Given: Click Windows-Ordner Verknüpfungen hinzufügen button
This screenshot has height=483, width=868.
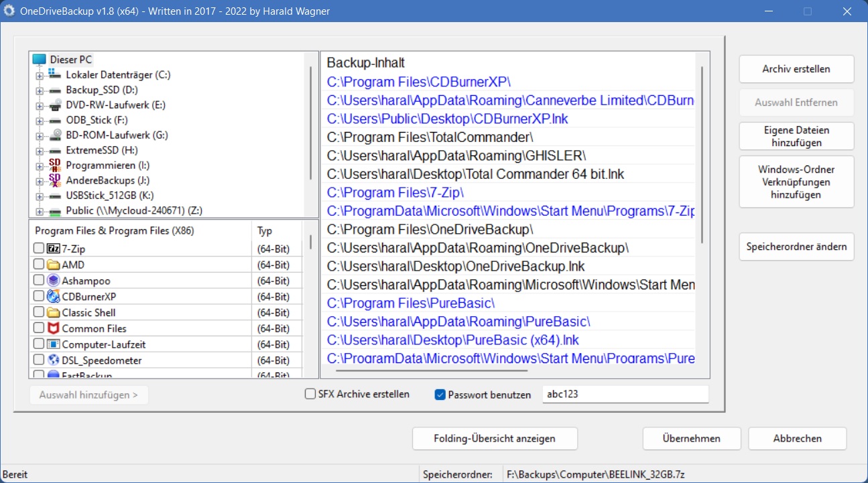Looking at the screenshot, I should pos(796,182).
